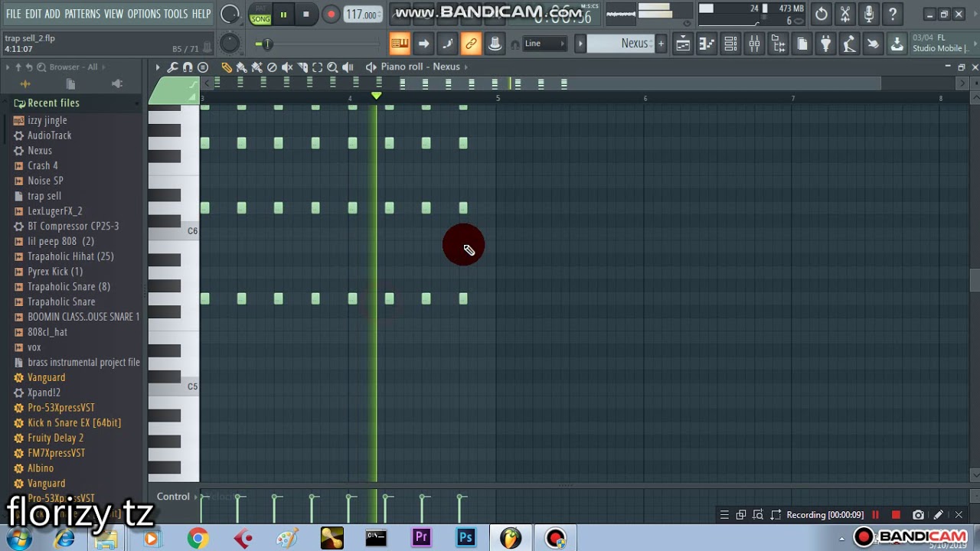Open the OPTIONS menu

tap(144, 14)
